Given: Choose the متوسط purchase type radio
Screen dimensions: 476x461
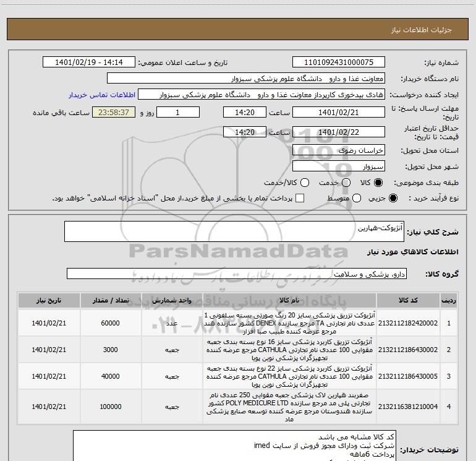Looking at the screenshot, I should (x=357, y=198).
